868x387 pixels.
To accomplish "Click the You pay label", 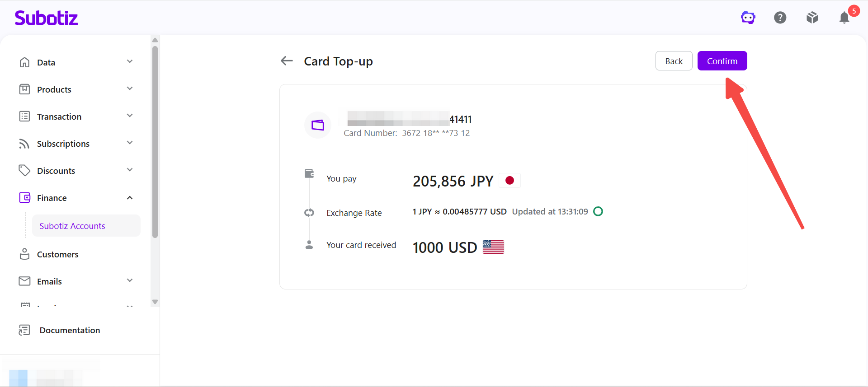I will pos(341,179).
